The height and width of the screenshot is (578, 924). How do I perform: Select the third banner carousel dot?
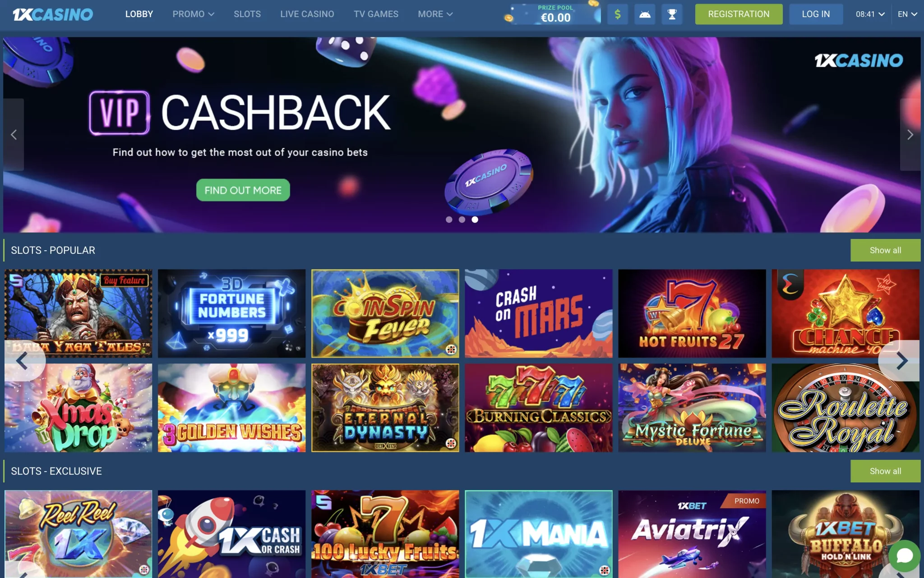(x=475, y=220)
